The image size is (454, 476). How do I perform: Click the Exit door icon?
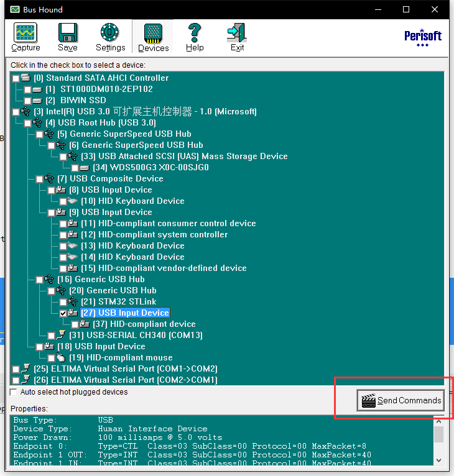coord(237,32)
